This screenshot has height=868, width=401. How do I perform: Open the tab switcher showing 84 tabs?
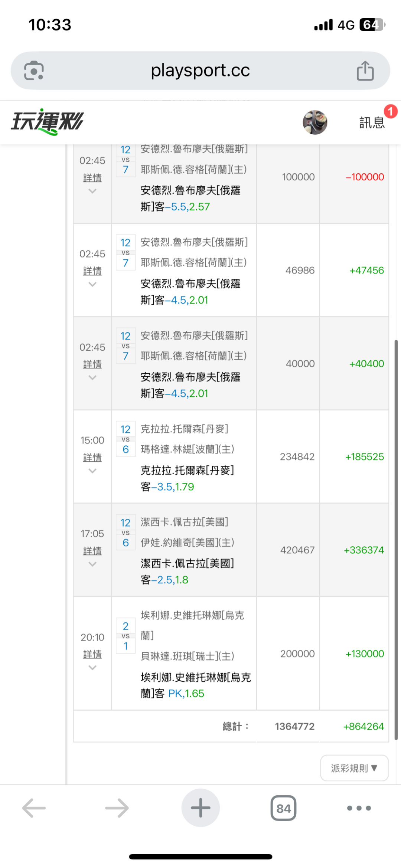pyautogui.click(x=283, y=808)
